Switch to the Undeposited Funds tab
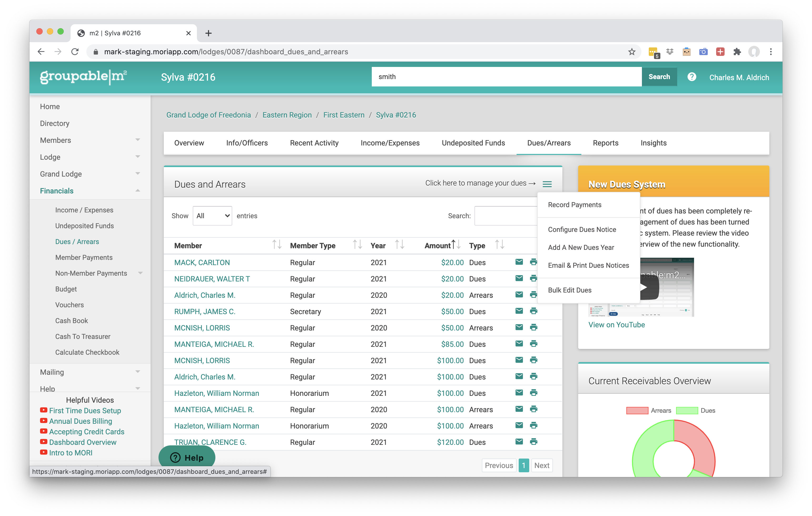 (x=473, y=143)
